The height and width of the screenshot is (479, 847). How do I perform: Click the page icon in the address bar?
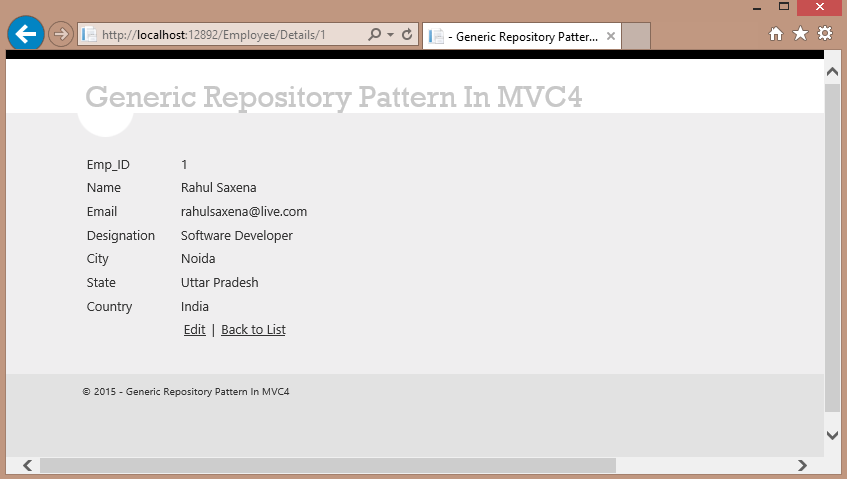(90, 34)
